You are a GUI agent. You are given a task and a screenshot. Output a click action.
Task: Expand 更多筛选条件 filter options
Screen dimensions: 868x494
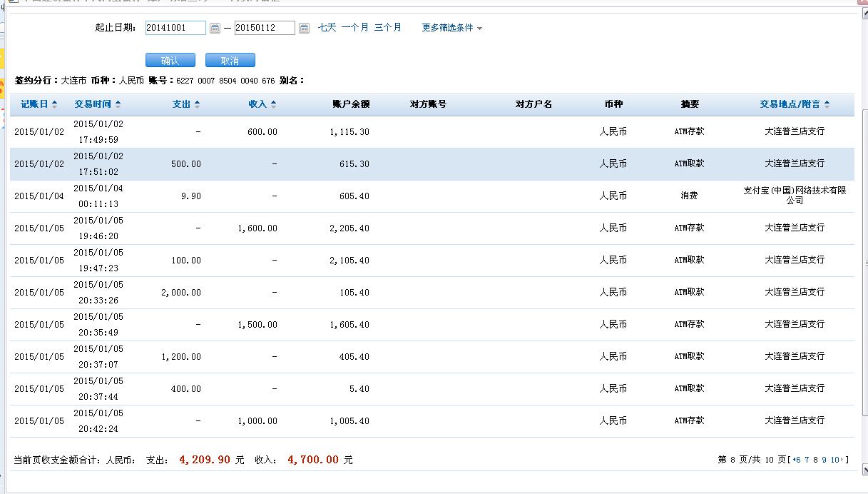(451, 28)
